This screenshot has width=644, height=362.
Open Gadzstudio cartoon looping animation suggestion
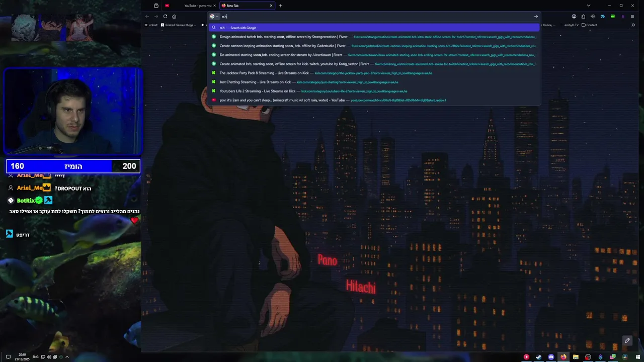click(374, 46)
